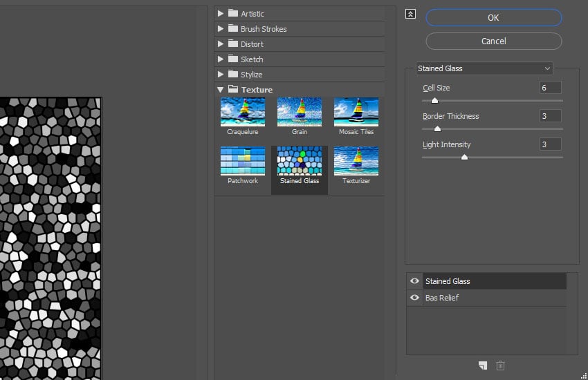Choose the Mosaic Tiles filter thumbnail
The height and width of the screenshot is (380, 588).
pos(356,112)
